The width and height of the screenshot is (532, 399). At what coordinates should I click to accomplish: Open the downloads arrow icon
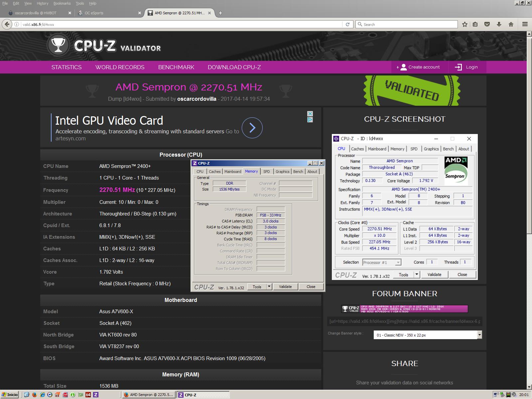(x=499, y=24)
